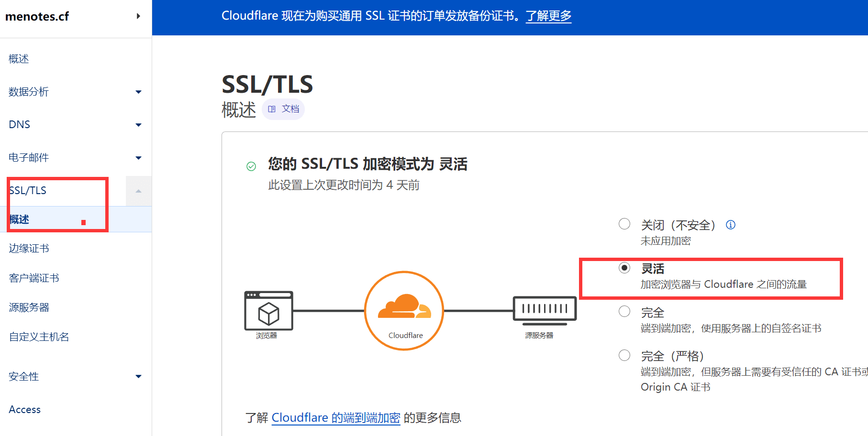Click the 电子邮件 sidebar label

(x=29, y=157)
